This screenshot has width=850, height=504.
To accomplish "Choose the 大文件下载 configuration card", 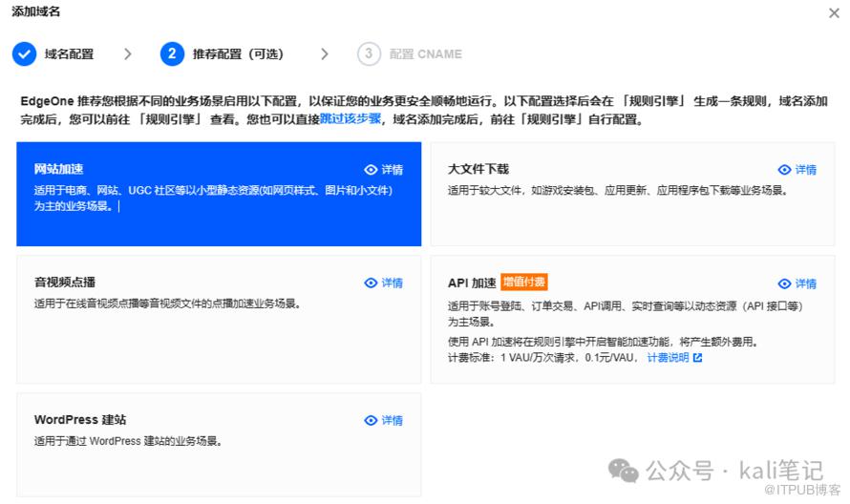I will [x=632, y=194].
